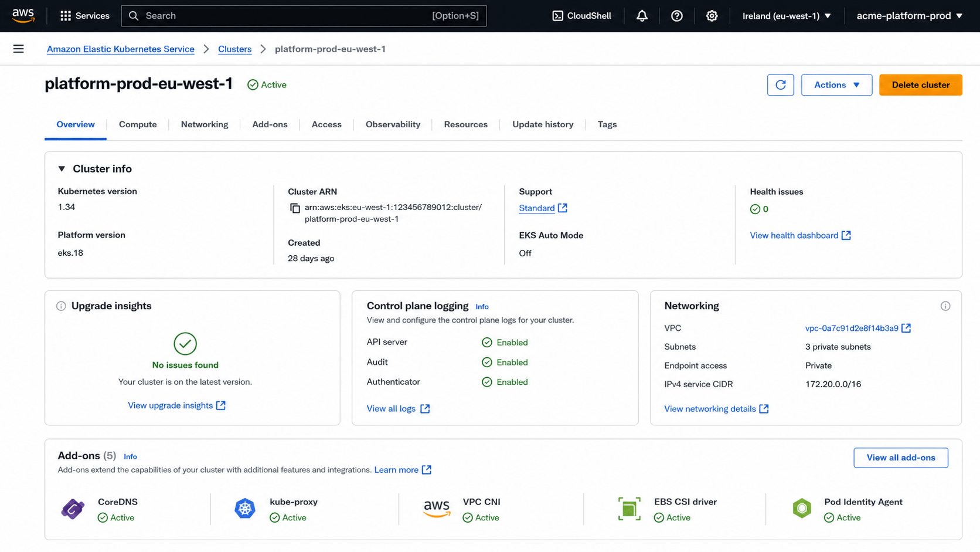The width and height of the screenshot is (980, 552).
Task: Collapse the Cluster info section
Action: click(x=62, y=169)
